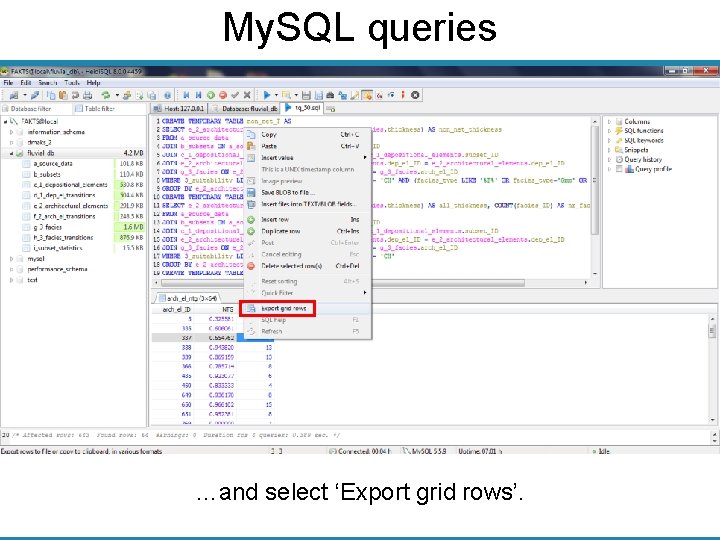Screen dimensions: 720x540
Task: Click the Paste clipboard toolbar icon
Action: point(63,96)
